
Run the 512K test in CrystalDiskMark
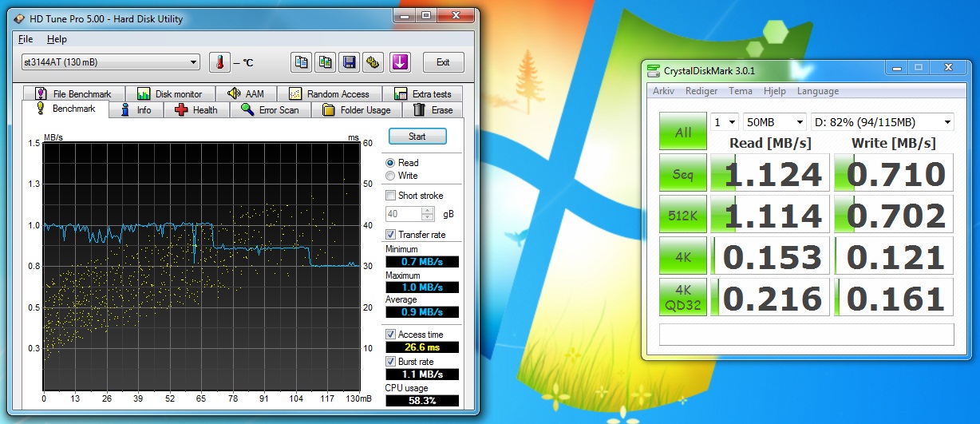(683, 215)
